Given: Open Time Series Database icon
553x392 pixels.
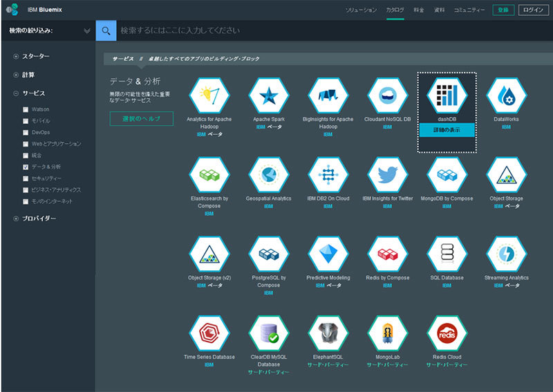Looking at the screenshot, I should tap(209, 333).
